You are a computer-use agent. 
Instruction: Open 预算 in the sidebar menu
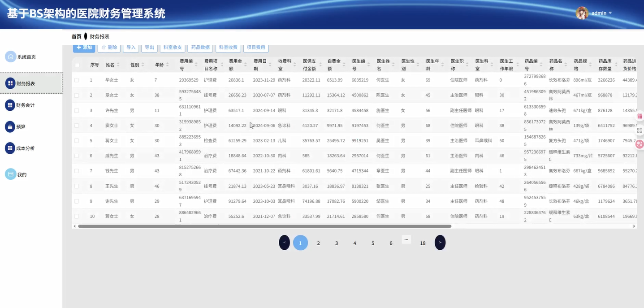tap(21, 127)
